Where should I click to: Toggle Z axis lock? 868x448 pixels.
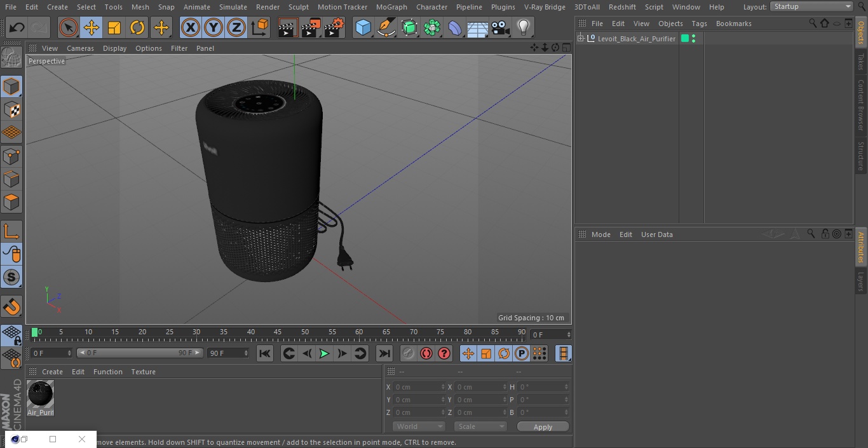(236, 27)
